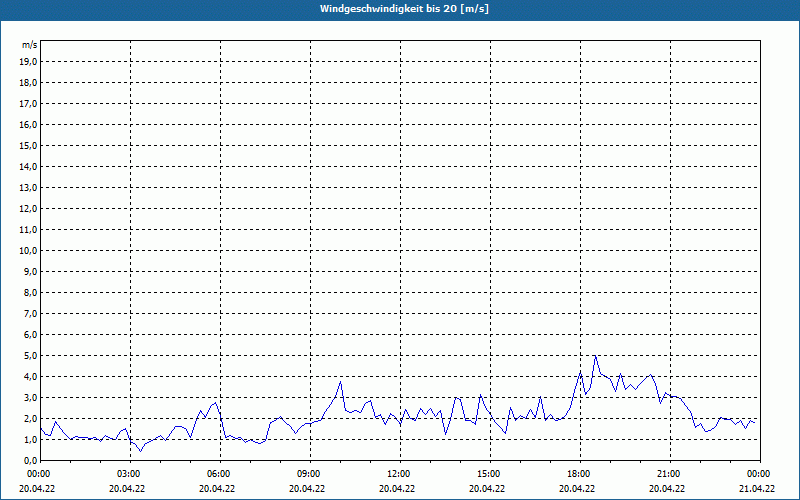The image size is (800, 500).
Task: Click the "19,0" y-axis label
Action: tap(28, 62)
